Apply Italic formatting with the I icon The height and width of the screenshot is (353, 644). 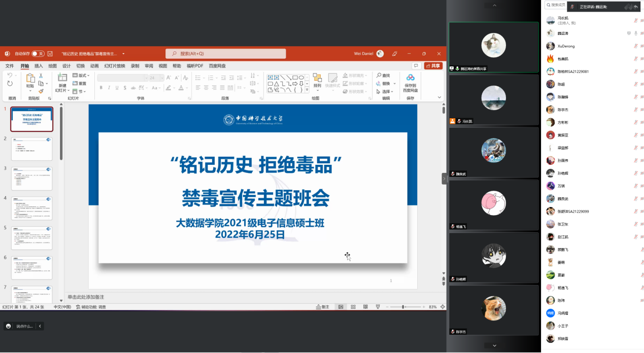[109, 88]
